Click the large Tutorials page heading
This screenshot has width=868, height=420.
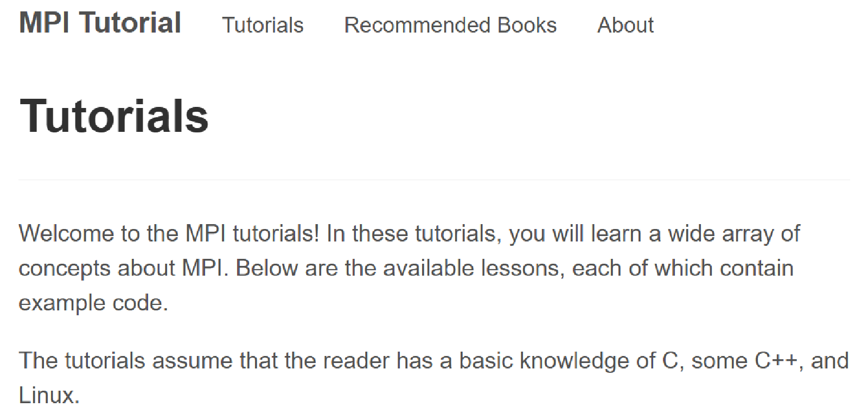coord(114,116)
